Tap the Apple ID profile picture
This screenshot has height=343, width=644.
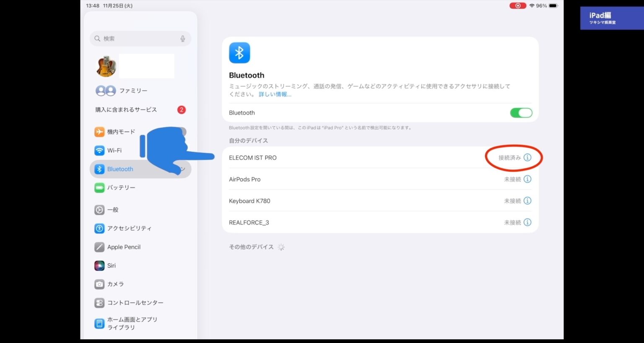tap(106, 66)
